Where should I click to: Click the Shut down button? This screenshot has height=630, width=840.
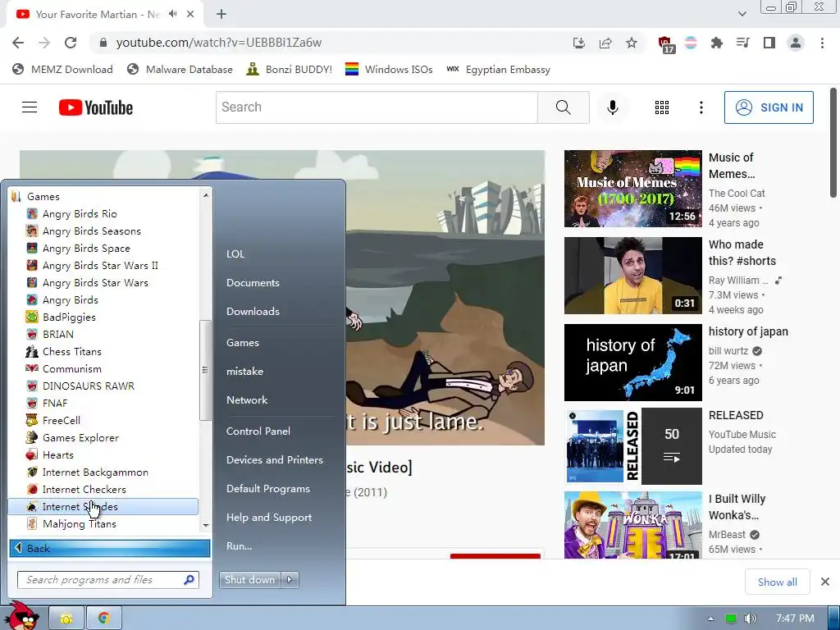249,580
